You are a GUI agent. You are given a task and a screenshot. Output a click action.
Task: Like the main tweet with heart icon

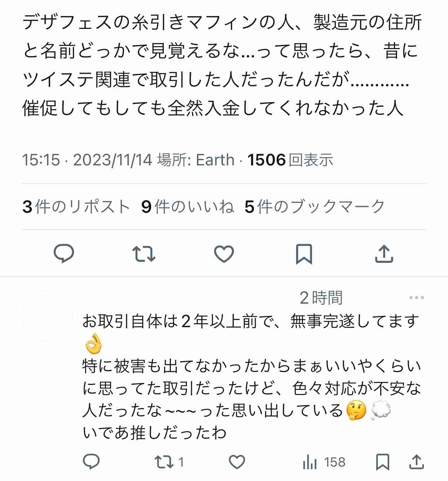pos(224,253)
